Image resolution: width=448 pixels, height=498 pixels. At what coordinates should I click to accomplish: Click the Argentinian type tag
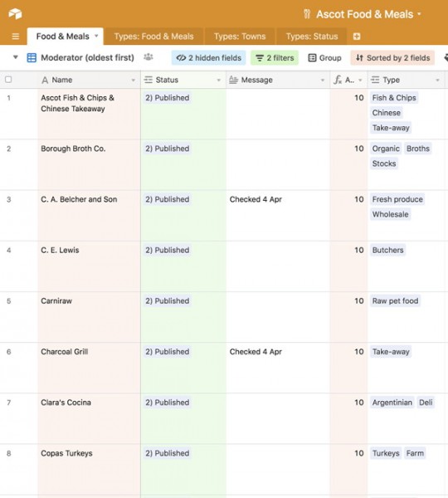coord(392,403)
